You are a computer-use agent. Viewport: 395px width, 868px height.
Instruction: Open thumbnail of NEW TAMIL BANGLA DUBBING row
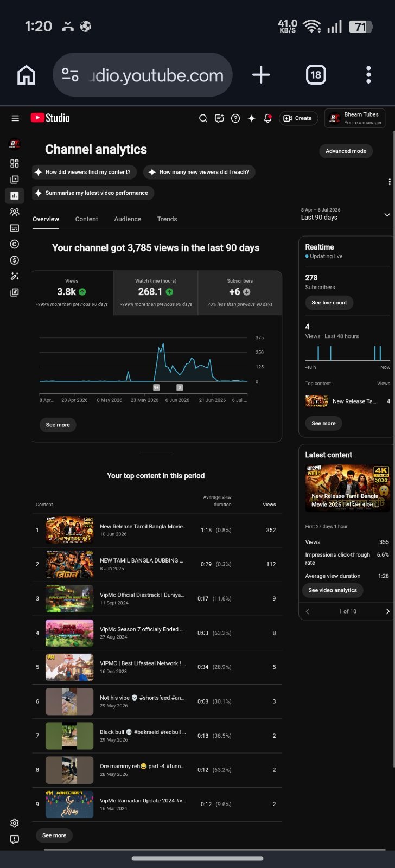coord(69,564)
